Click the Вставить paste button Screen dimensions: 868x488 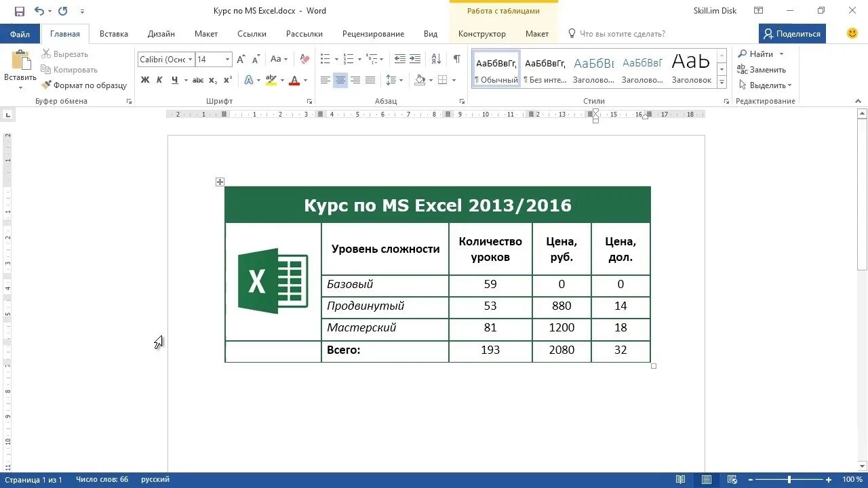20,70
